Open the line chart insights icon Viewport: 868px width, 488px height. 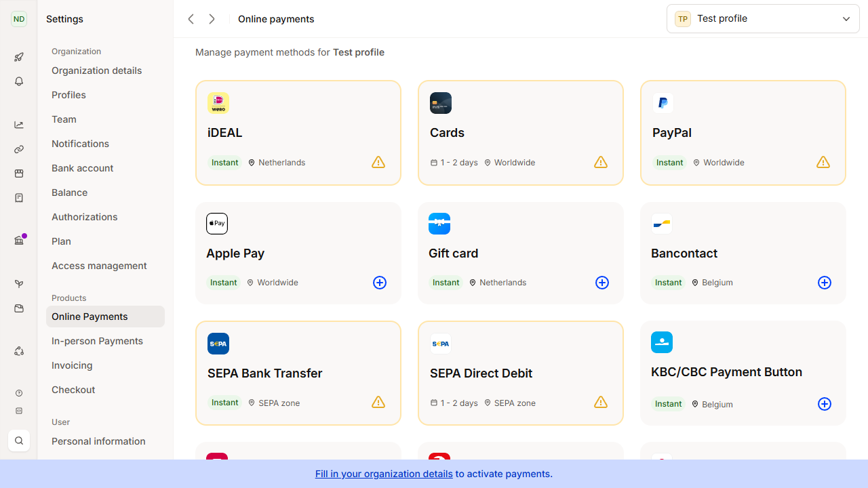(19, 125)
